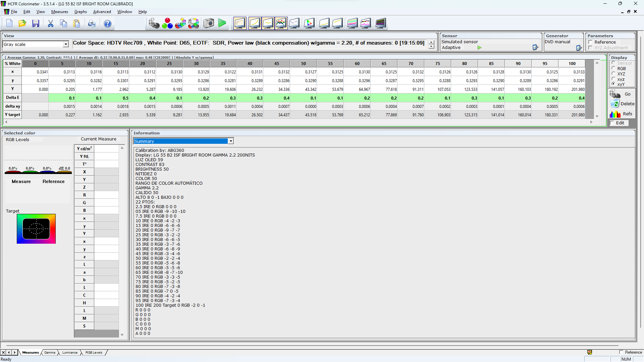Viewport: 644px width, 362px height.
Task: Measure the secondary colors
Action: [x=180, y=23]
